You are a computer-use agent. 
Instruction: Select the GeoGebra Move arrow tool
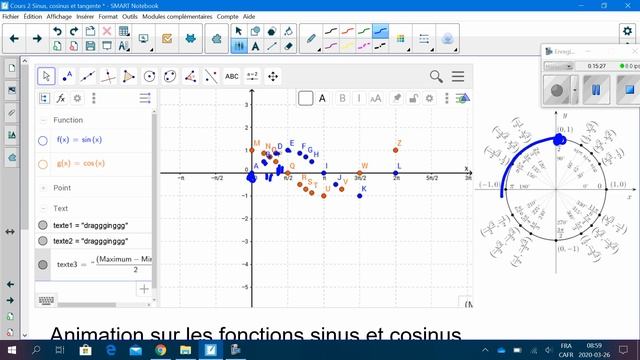click(x=46, y=76)
